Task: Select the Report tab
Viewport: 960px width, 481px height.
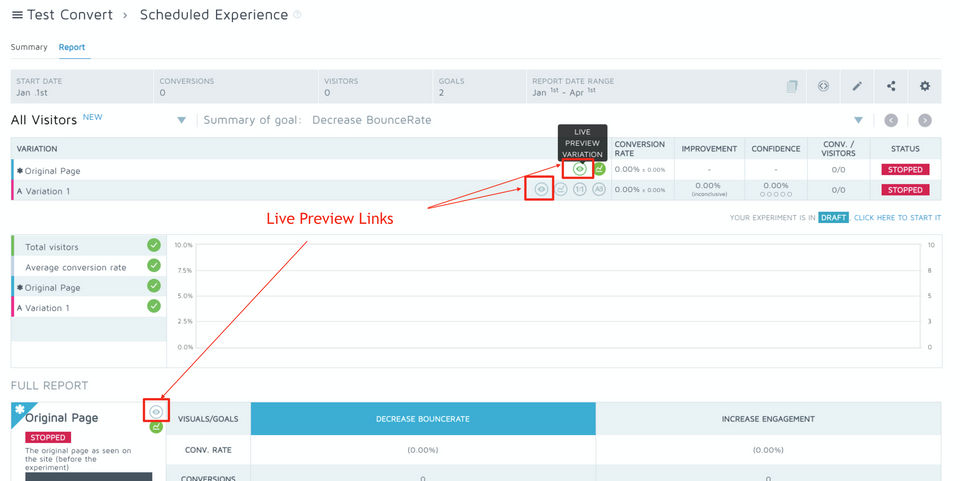Action: (x=72, y=47)
